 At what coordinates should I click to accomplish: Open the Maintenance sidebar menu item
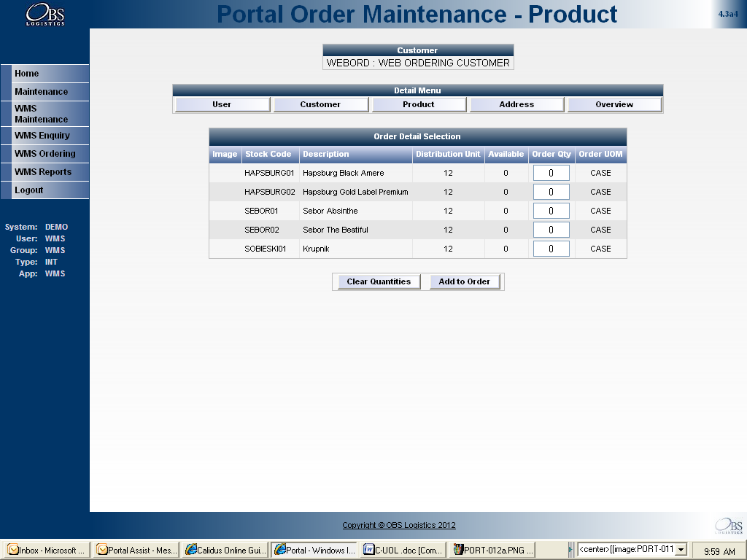click(44, 91)
